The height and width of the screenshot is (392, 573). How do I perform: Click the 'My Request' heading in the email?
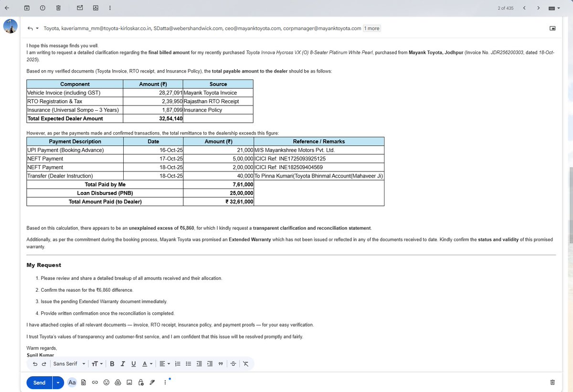pos(44,265)
